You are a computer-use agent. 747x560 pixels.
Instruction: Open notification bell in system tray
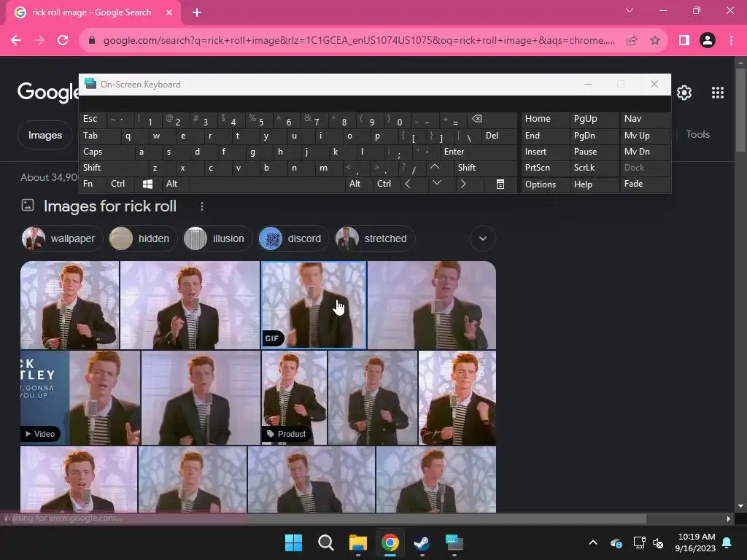pyautogui.click(x=727, y=542)
